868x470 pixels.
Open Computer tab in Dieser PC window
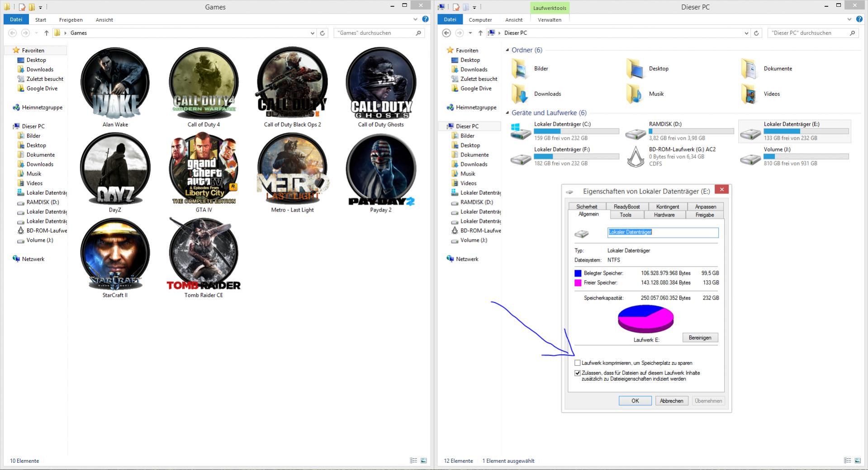coord(480,20)
